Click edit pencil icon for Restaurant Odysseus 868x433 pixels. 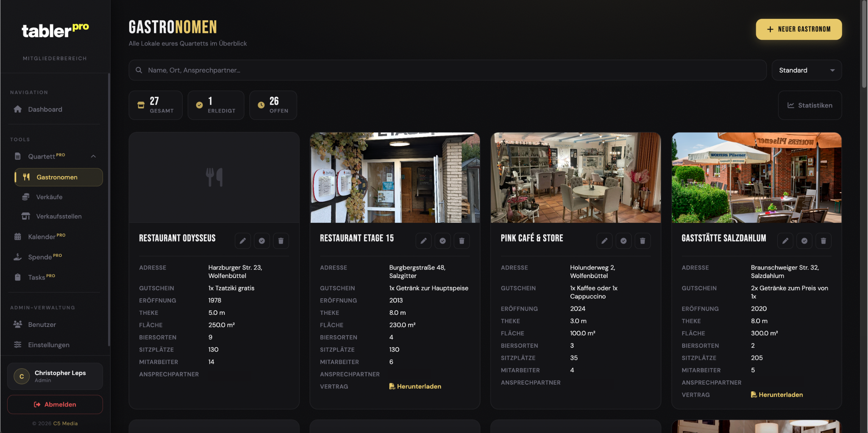(242, 241)
